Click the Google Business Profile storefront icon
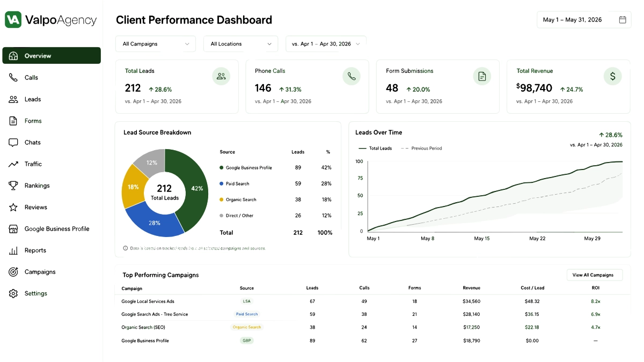 [13, 229]
